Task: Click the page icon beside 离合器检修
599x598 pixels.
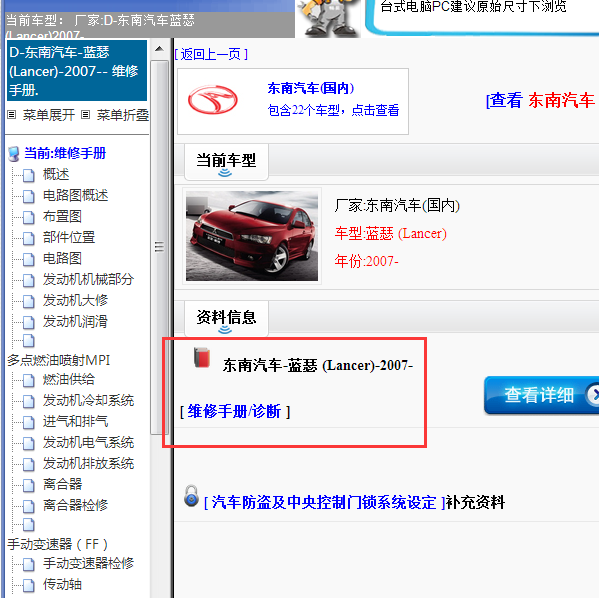Action: (x=28, y=506)
